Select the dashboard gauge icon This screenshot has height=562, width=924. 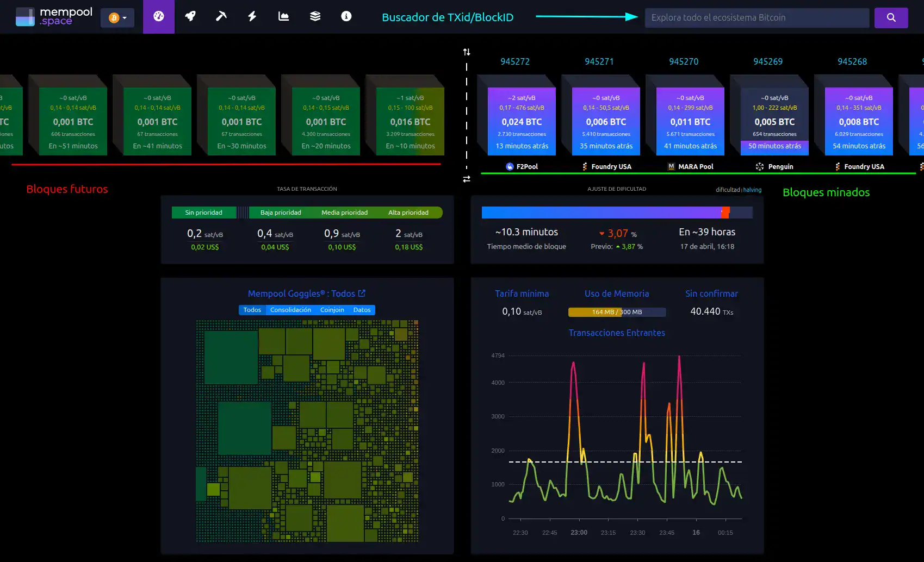tap(159, 17)
